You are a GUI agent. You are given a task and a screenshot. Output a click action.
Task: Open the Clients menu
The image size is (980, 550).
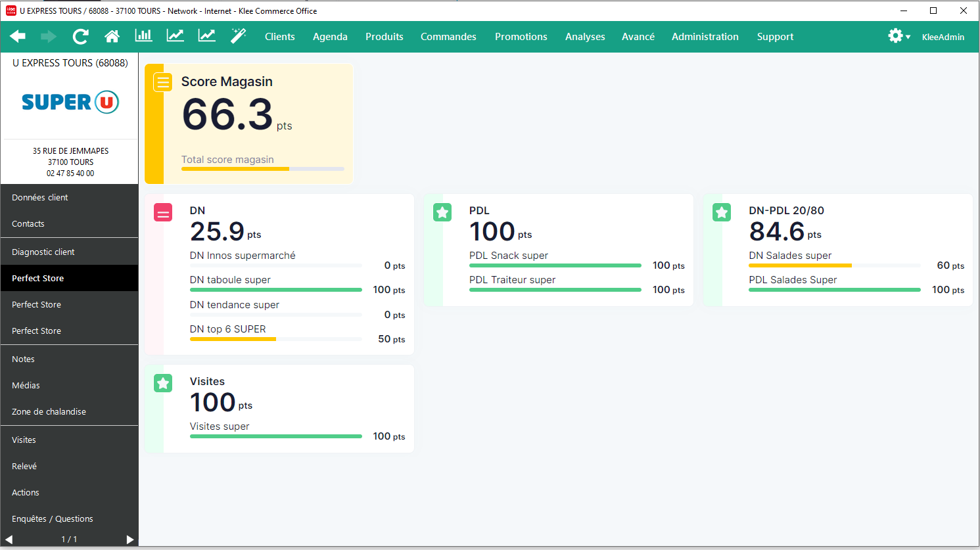click(x=279, y=37)
